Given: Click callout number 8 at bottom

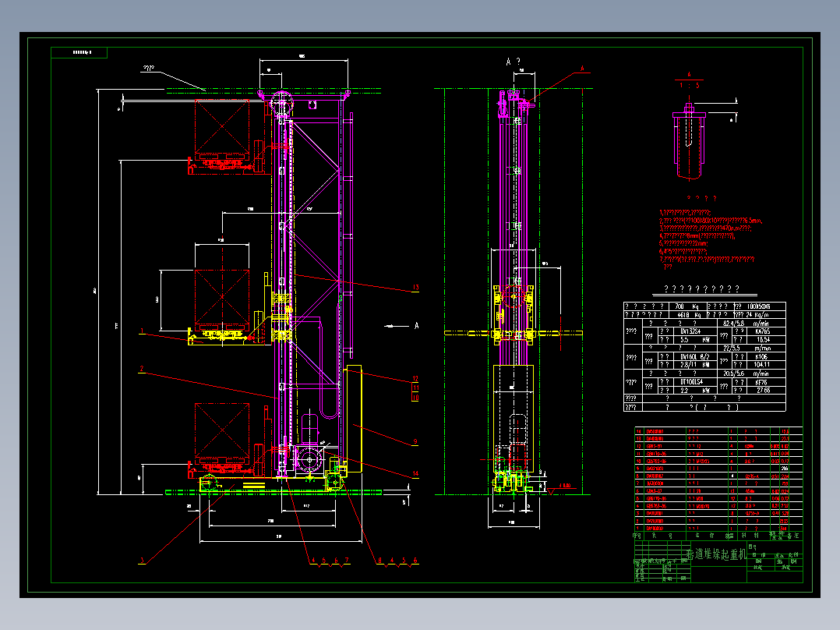Looking at the screenshot, I should pyautogui.click(x=379, y=561).
